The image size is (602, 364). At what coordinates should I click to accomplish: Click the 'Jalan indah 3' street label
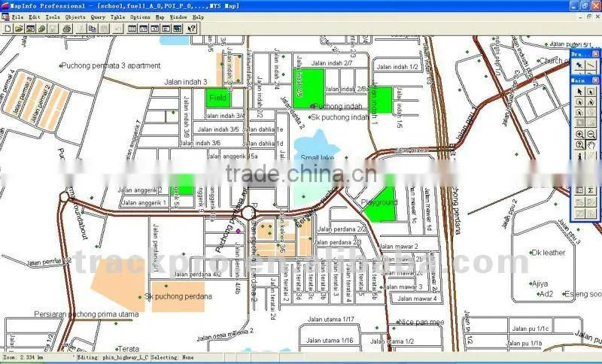click(186, 82)
